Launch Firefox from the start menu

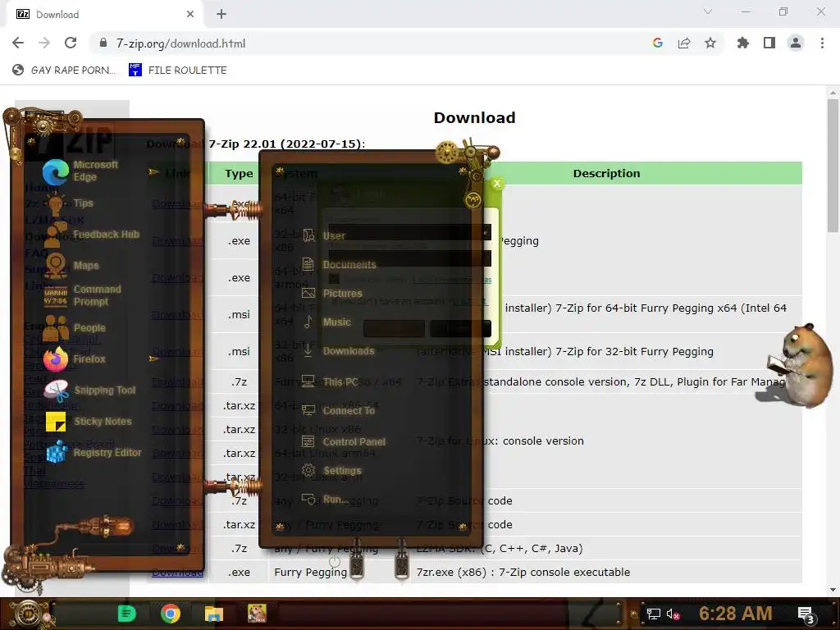pyautogui.click(x=75, y=359)
